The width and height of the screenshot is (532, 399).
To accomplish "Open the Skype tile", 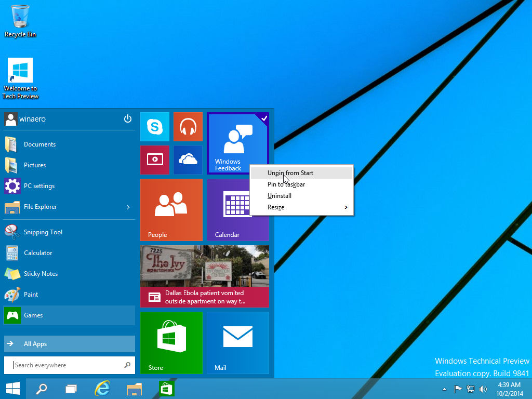I will (154, 127).
